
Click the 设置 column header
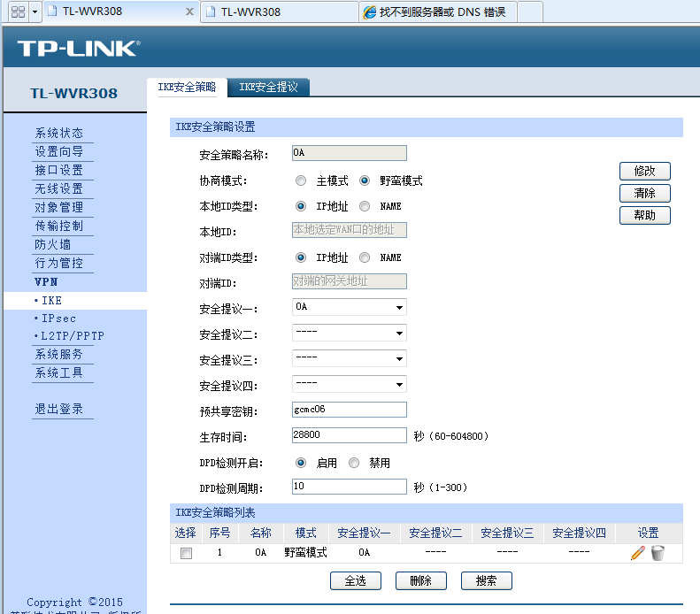pyautogui.click(x=648, y=533)
